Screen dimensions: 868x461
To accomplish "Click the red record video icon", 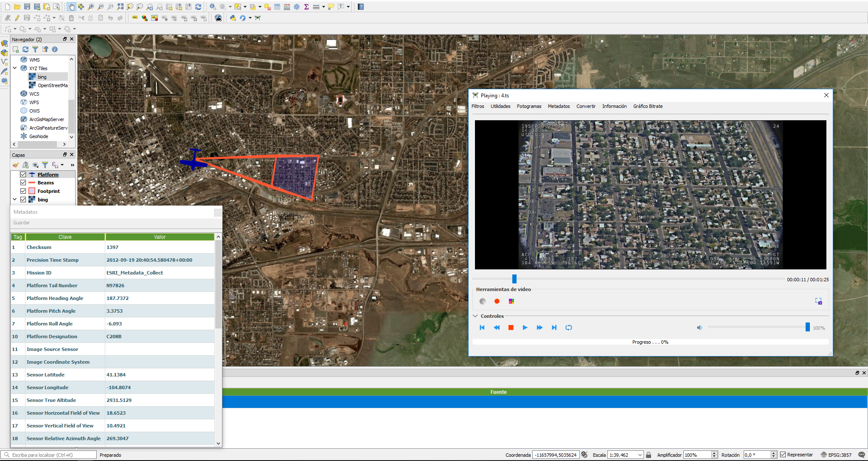I will pos(497,301).
